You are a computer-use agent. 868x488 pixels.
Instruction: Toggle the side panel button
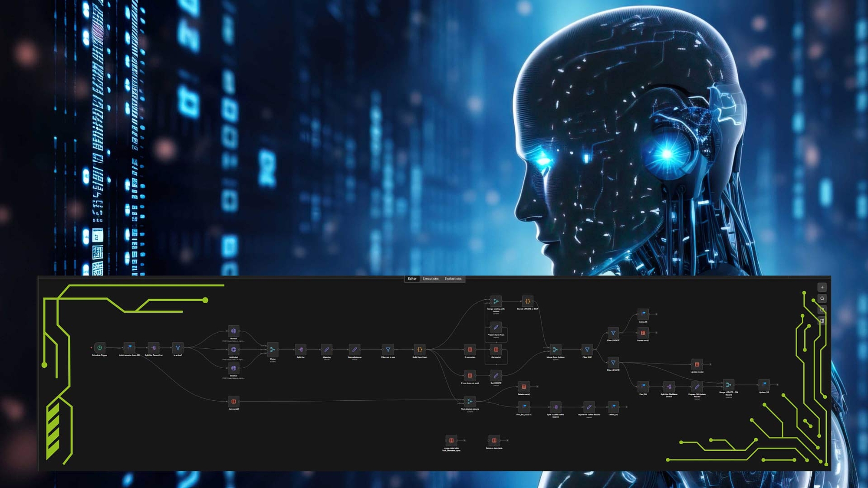(x=822, y=321)
